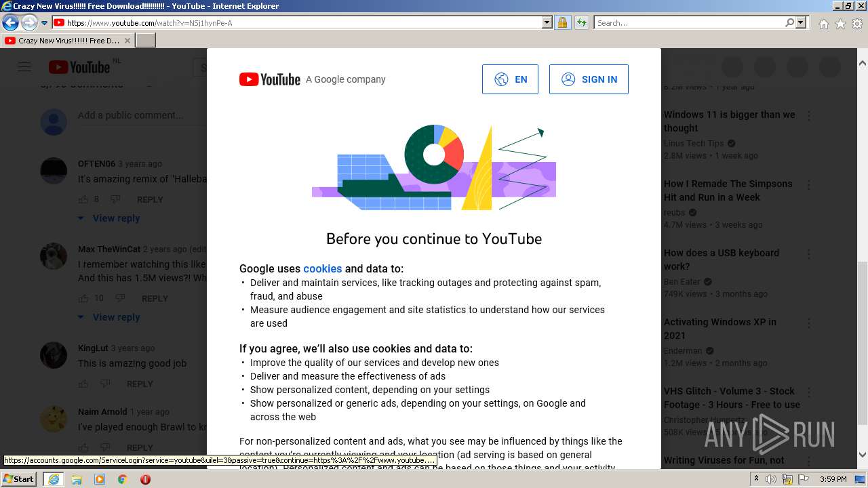
Task: Select the Crazy New Virus tab
Action: (x=67, y=41)
